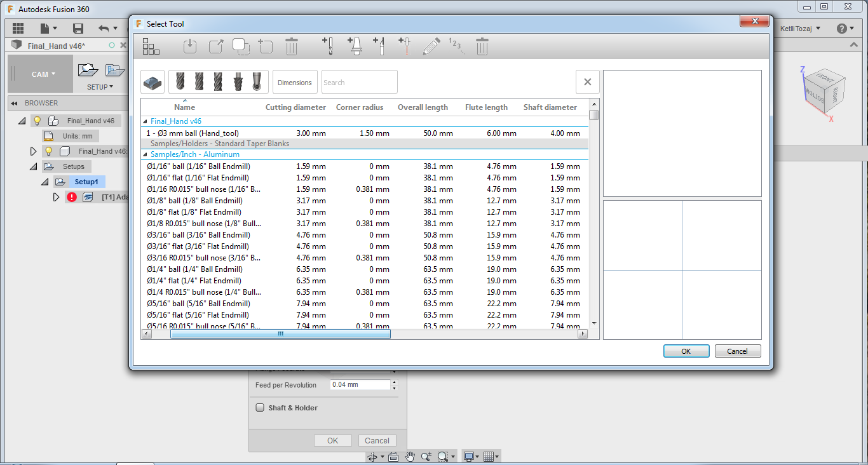Click the Feed per Revolution field
This screenshot has width=868, height=465.
[360, 385]
